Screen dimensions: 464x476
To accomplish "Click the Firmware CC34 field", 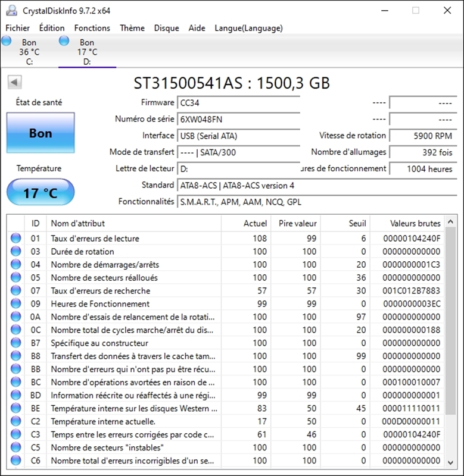I will [238, 102].
